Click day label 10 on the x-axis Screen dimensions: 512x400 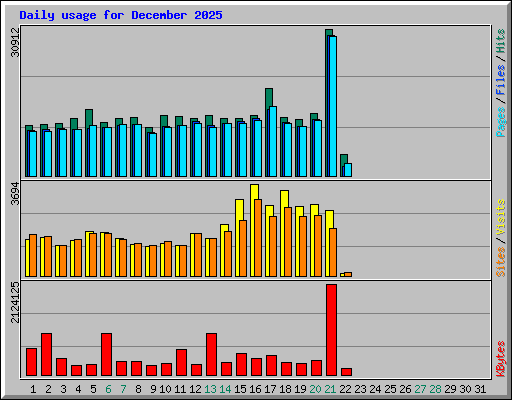click(165, 389)
